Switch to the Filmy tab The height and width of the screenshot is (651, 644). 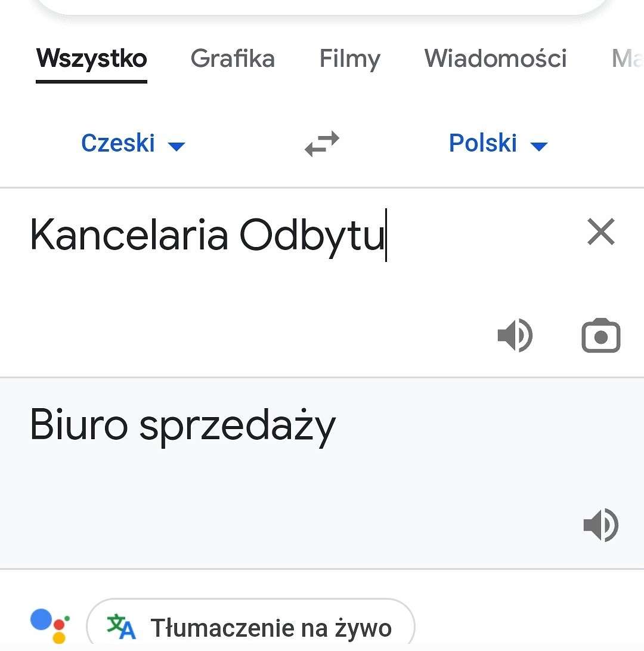tap(350, 58)
